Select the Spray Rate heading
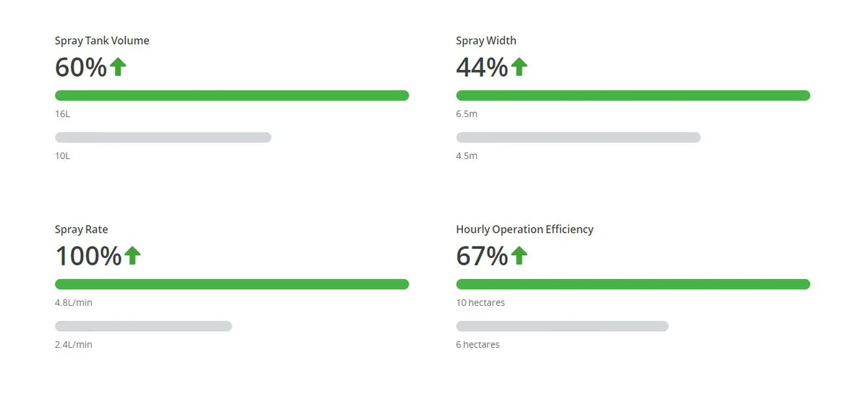Screen dimensions: 868x402 (x=82, y=230)
